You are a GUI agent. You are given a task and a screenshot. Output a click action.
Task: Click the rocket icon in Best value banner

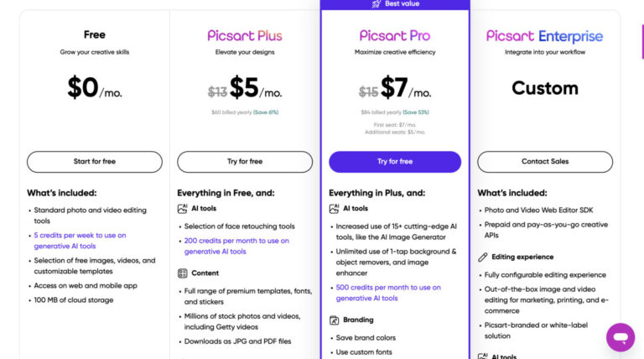point(377,4)
